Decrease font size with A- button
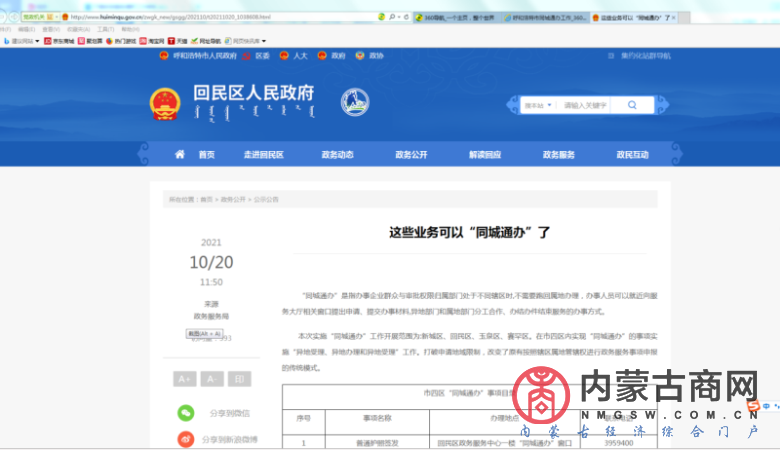This screenshot has height=450, width=780. coord(212,379)
